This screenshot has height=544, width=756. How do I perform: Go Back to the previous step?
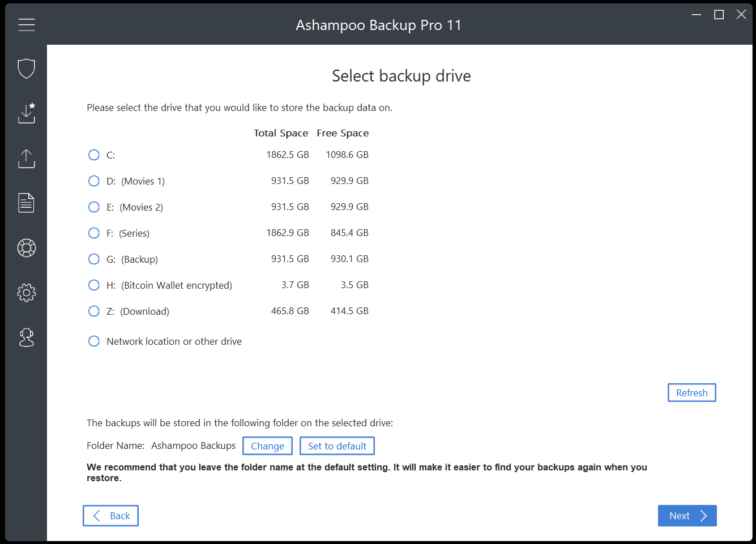tap(110, 516)
